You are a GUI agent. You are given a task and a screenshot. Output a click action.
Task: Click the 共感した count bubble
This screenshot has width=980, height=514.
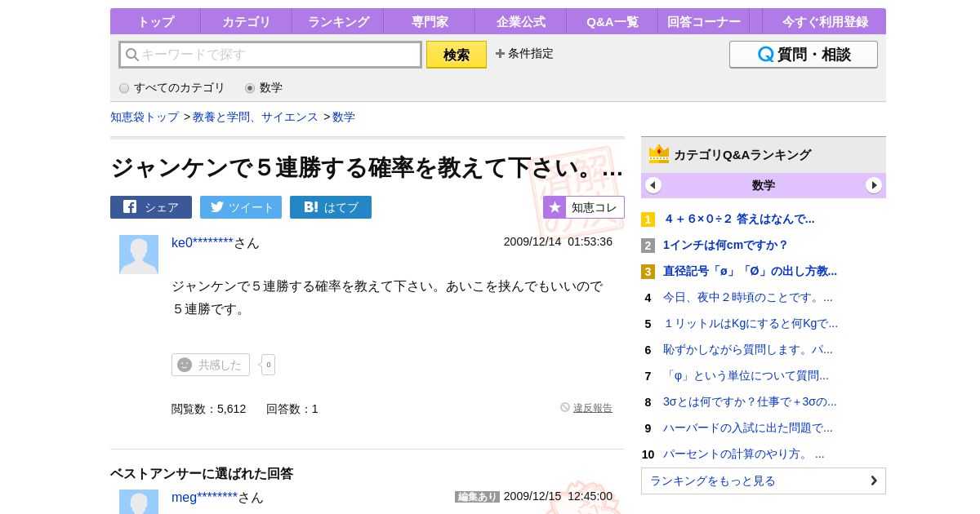268,365
